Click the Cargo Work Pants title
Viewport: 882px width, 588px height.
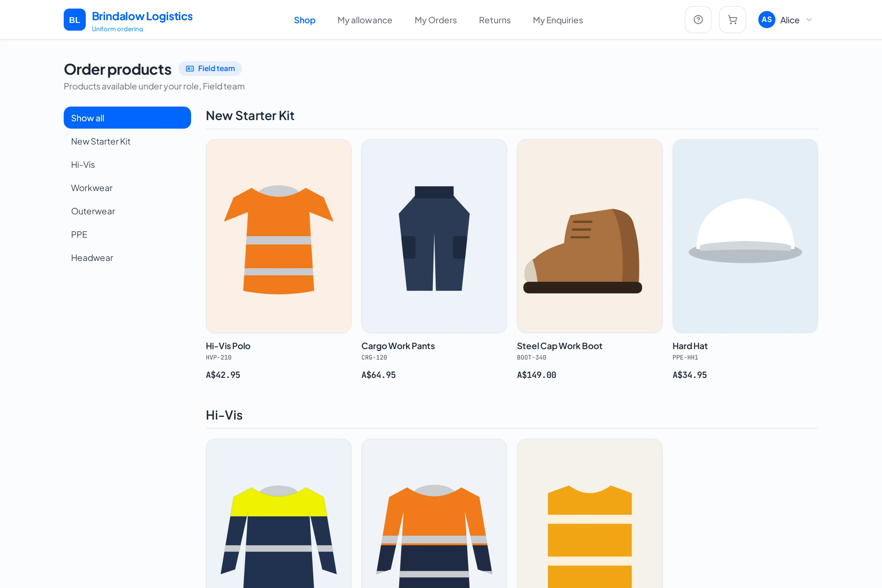click(398, 346)
